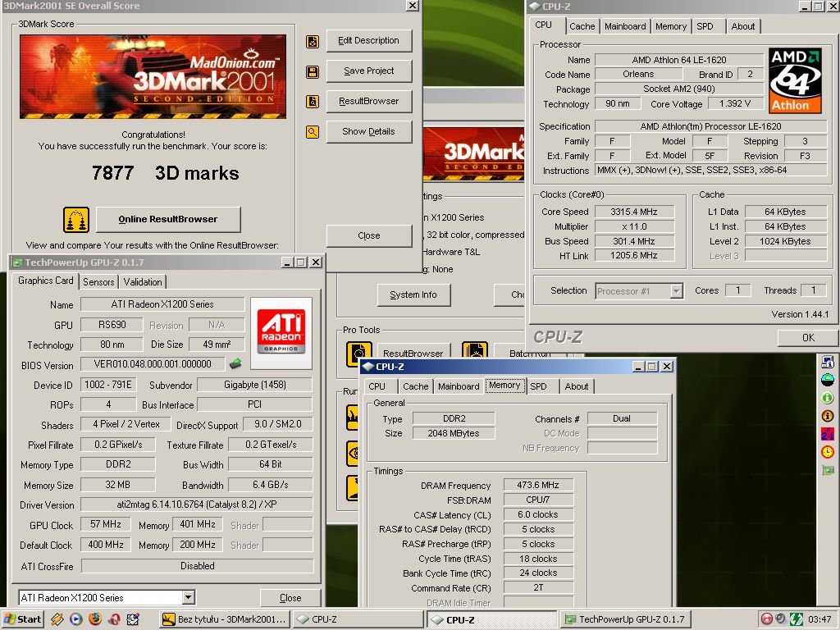840x630 pixels.
Task: Launch Opera from quick launch
Action: (113, 619)
